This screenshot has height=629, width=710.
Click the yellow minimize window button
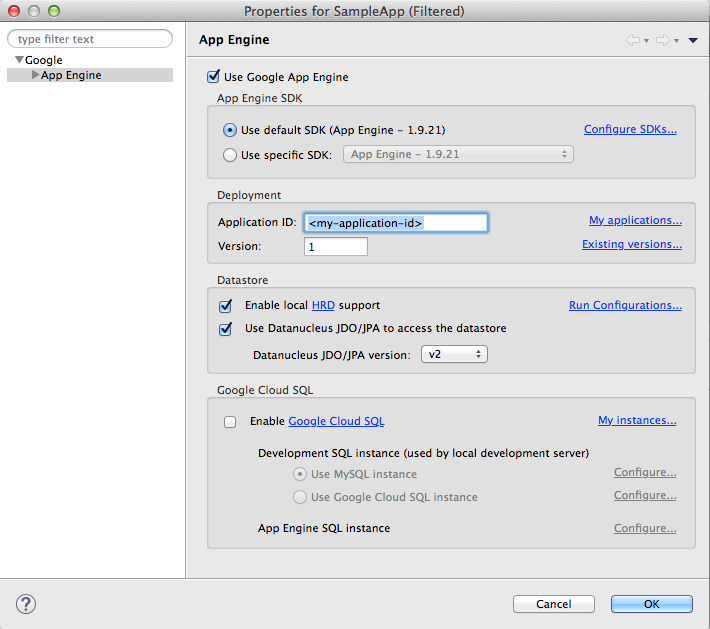[x=34, y=11]
